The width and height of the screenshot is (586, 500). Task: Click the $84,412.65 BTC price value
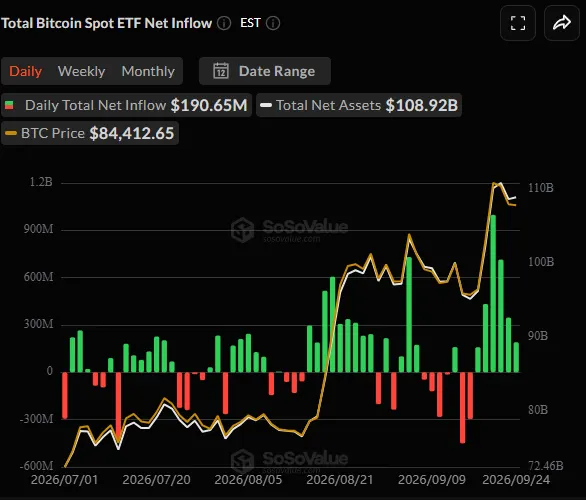(132, 133)
